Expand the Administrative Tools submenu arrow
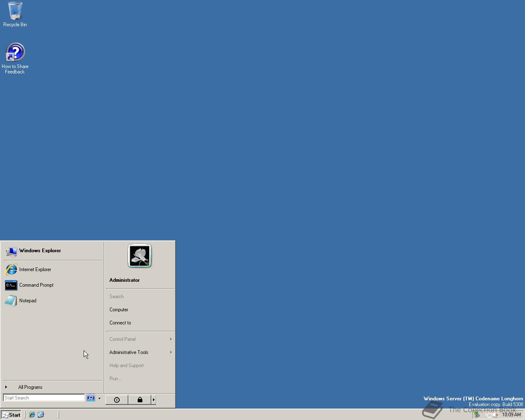 (171, 352)
